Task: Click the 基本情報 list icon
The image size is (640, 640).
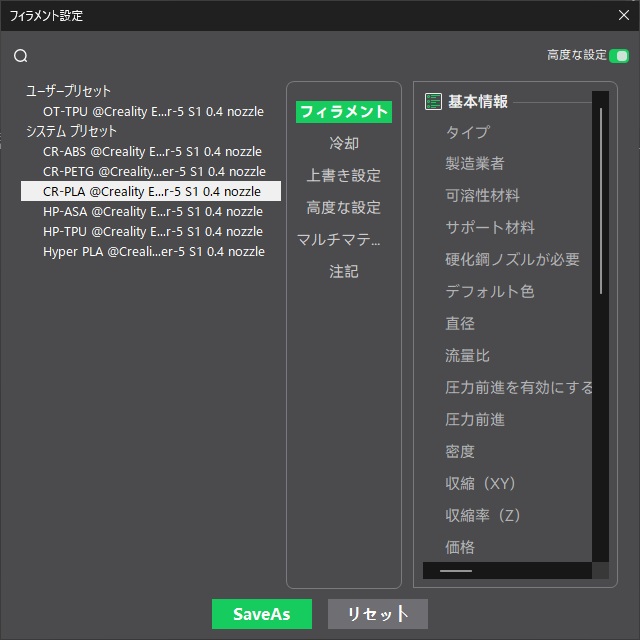Action: click(x=433, y=101)
